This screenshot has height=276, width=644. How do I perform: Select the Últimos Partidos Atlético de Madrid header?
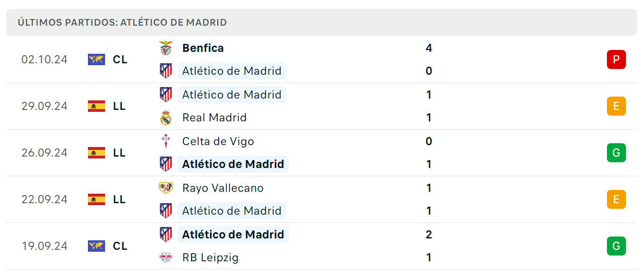(x=322, y=22)
